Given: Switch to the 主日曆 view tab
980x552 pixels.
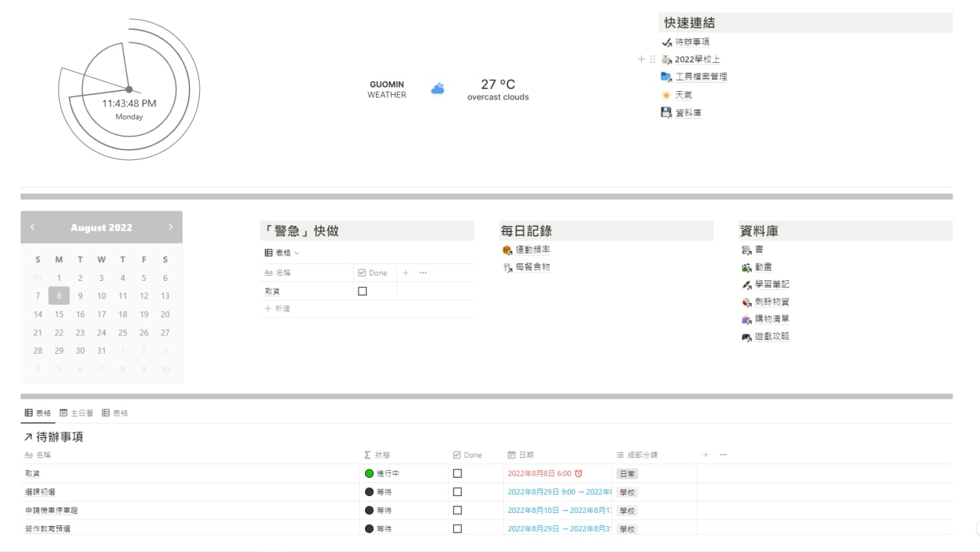Looking at the screenshot, I should (x=77, y=413).
